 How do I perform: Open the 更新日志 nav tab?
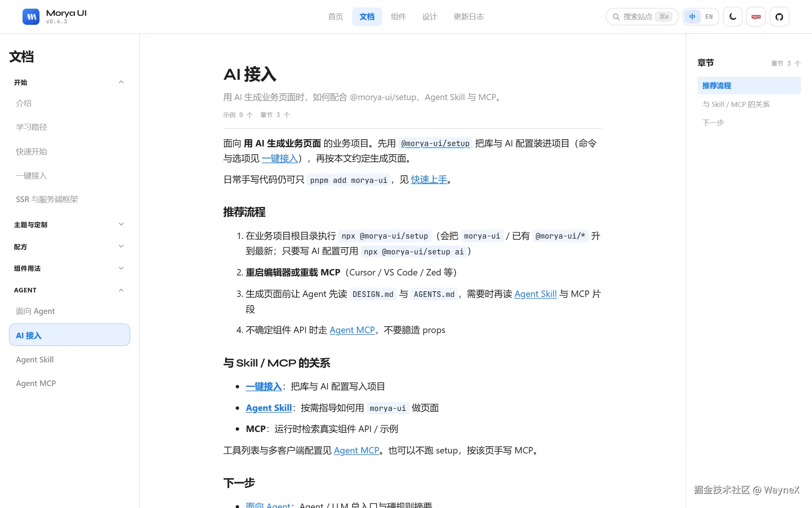pos(469,17)
